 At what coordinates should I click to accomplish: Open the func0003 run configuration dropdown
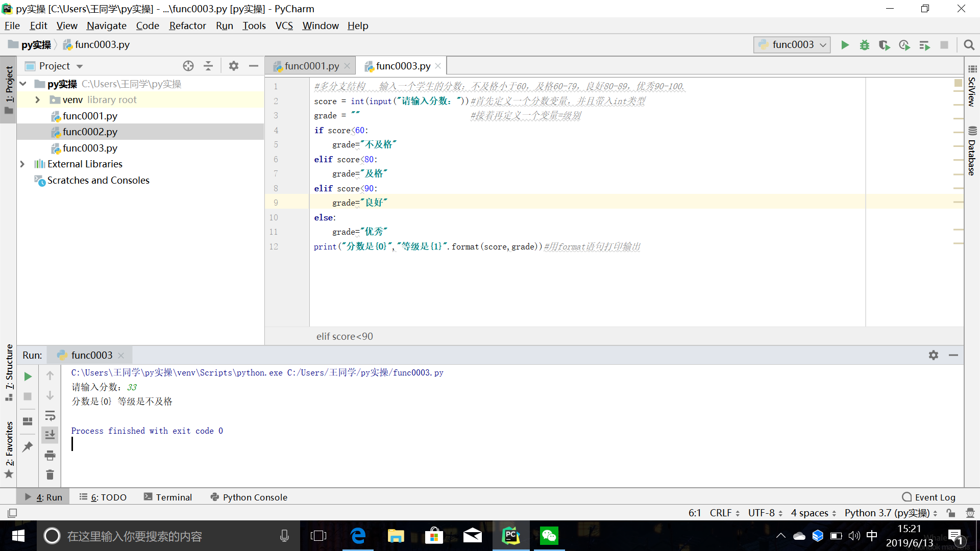click(x=792, y=45)
